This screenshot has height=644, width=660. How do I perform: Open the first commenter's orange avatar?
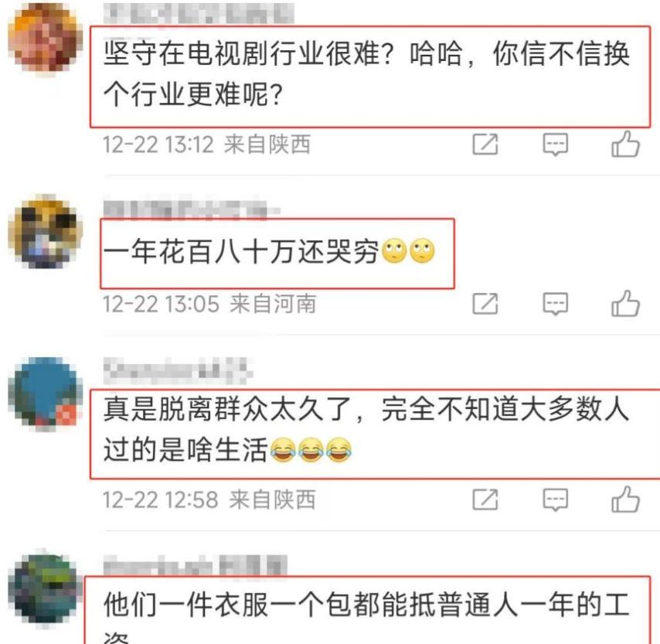pyautogui.click(x=45, y=39)
